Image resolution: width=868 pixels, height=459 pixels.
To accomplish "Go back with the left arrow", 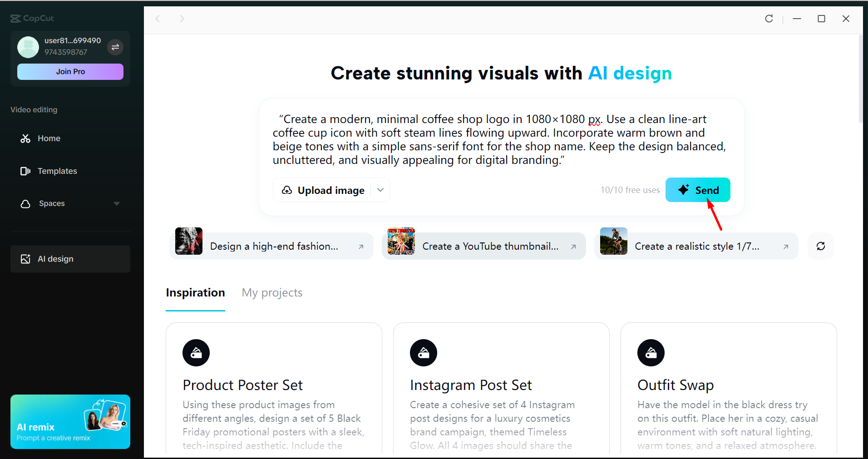I will pos(158,19).
